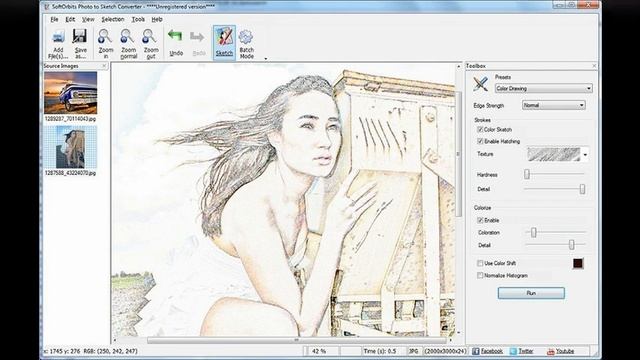
Task: Open the Edit menu
Action: pos(70,19)
